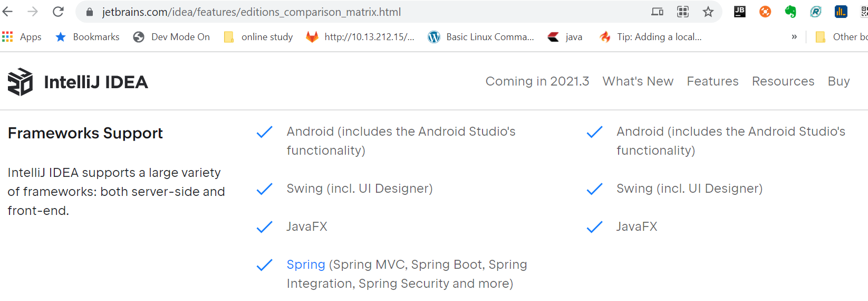This screenshot has width=868, height=301.
Task: Click the checkmark beside second-column Android
Action: [594, 132]
